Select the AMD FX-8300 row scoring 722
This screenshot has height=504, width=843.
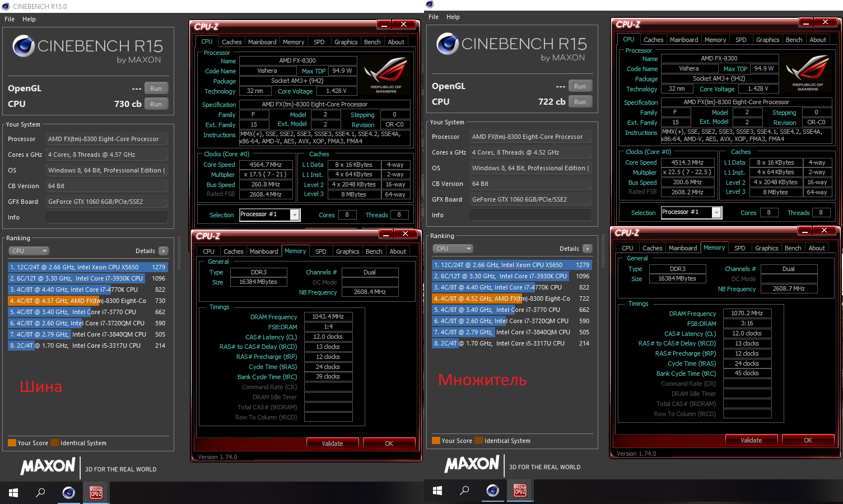(511, 298)
